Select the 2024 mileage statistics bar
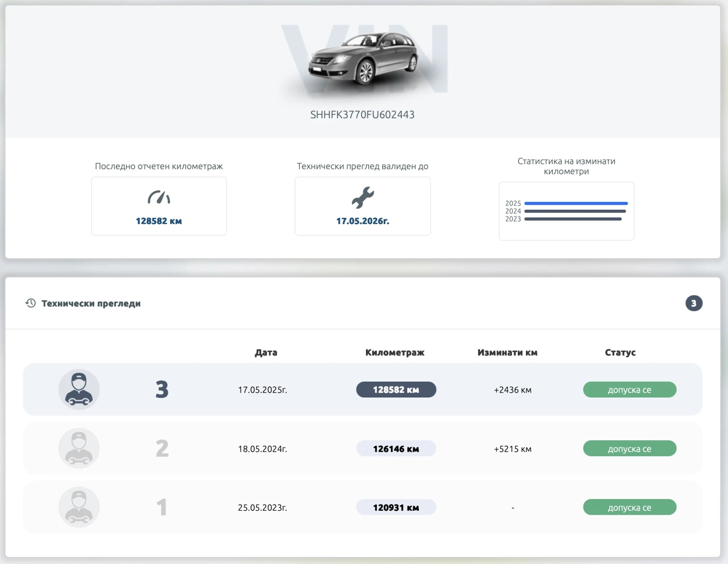The width and height of the screenshot is (728, 564). (575, 211)
